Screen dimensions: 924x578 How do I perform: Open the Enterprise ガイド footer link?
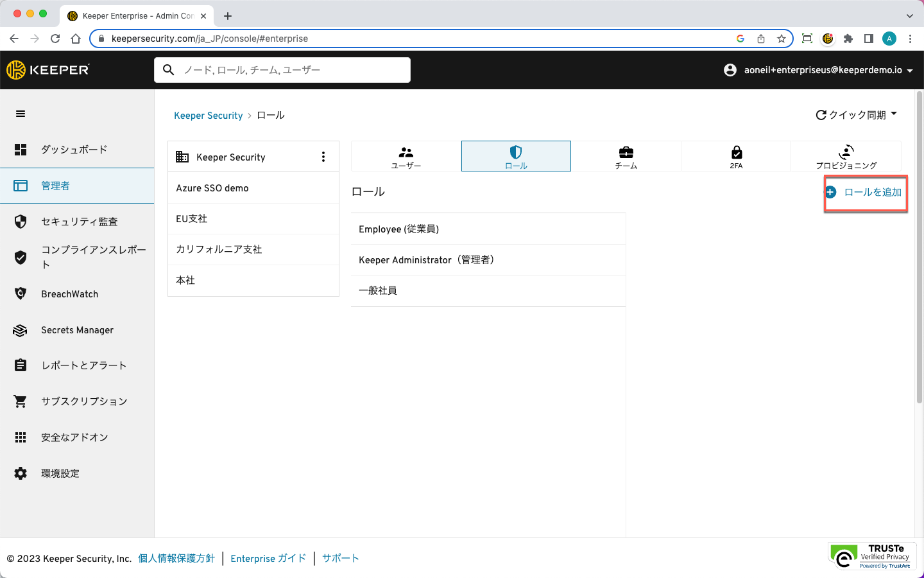268,559
